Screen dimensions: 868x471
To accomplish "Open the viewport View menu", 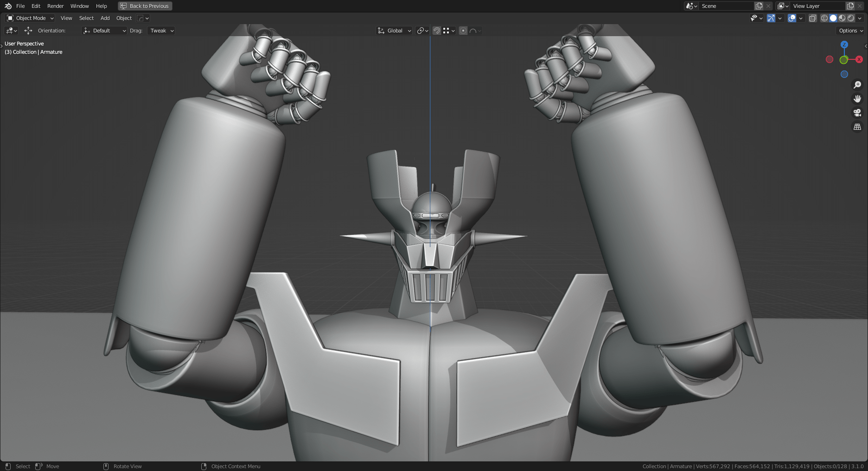I will [x=66, y=18].
